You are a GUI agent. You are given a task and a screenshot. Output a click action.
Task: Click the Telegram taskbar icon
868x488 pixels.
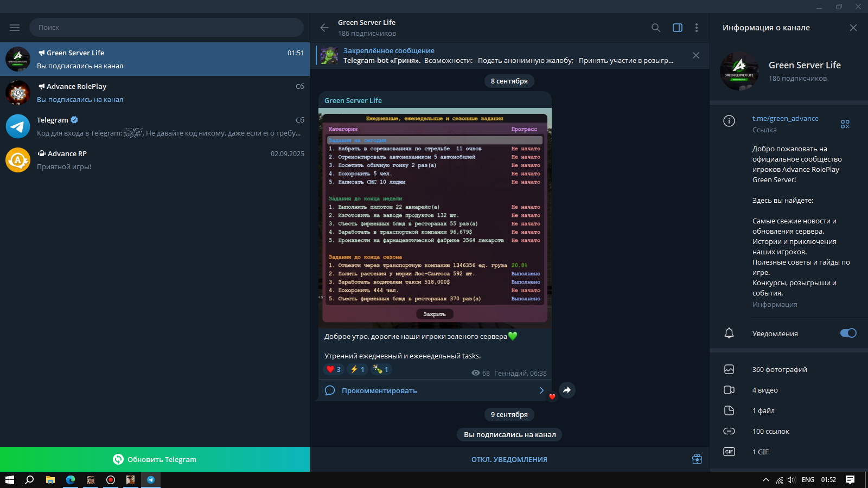[x=151, y=480]
